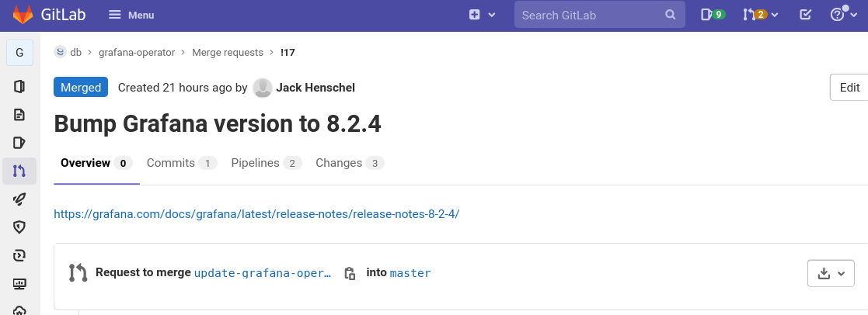Open Infrastructure sidebar icon at the bottom
Viewport: 868px width, 315px height.
[x=19, y=310]
